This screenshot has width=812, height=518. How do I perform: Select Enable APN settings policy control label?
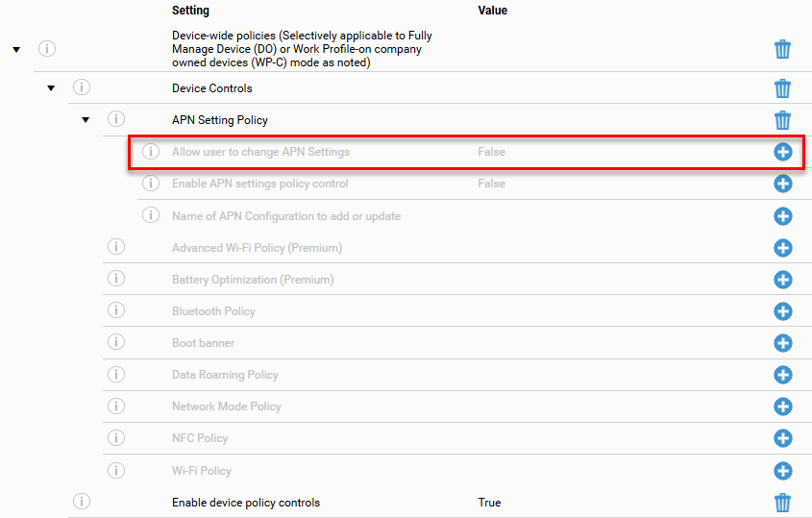[260, 184]
